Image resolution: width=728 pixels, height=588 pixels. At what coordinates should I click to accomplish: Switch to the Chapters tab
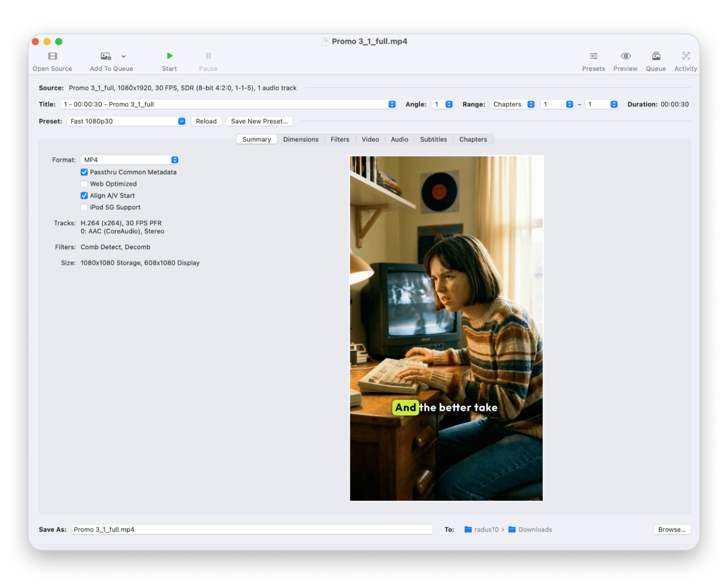tap(473, 139)
